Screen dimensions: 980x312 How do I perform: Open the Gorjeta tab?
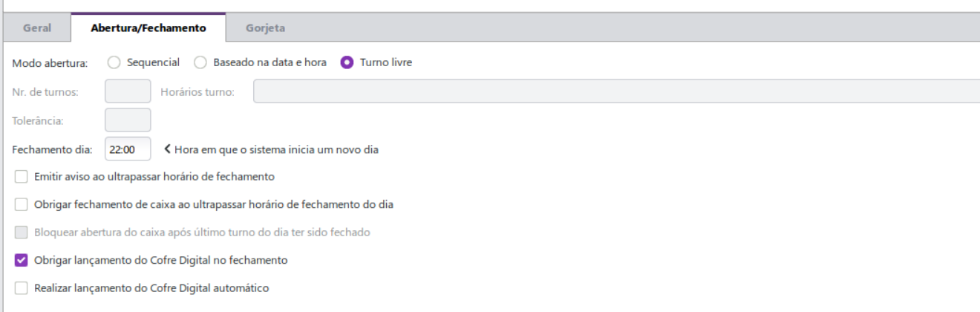click(265, 28)
